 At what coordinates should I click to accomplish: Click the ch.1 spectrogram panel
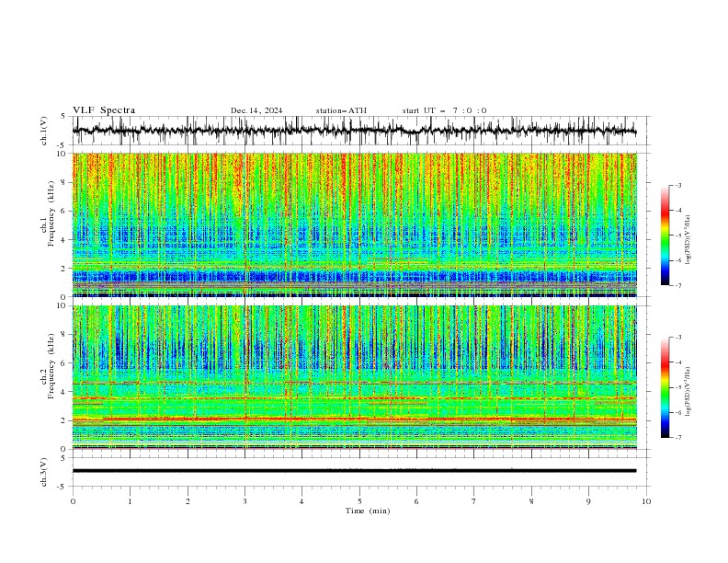(x=355, y=224)
